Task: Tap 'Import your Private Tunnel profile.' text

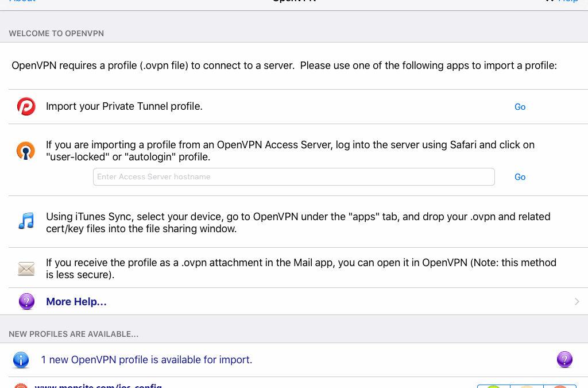Action: (x=124, y=106)
